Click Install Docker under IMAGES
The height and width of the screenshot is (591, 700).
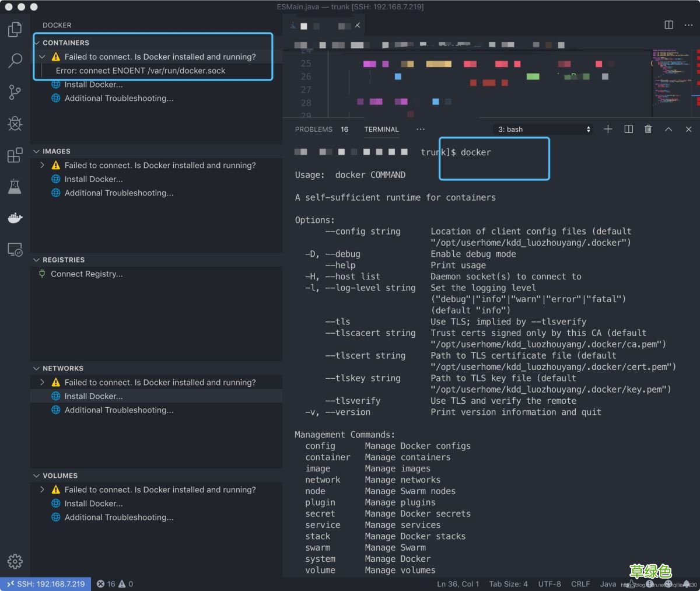point(93,179)
